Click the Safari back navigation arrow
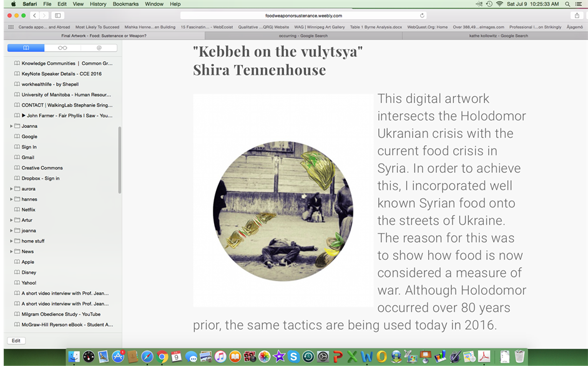Screen dimensions: 588x366 pyautogui.click(x=34, y=16)
